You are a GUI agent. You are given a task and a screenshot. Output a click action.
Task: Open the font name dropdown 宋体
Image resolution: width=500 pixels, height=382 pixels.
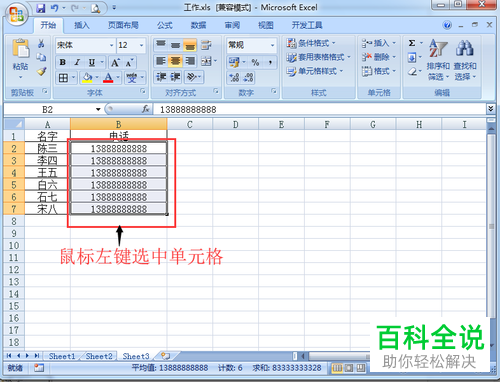point(112,45)
